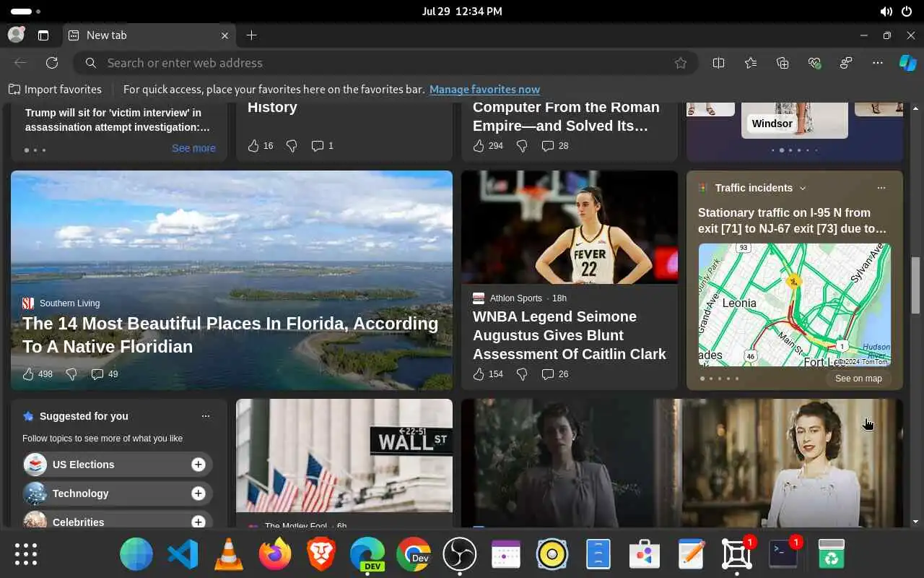Open the Terminal from dock
This screenshot has height=578, width=924.
tap(783, 555)
